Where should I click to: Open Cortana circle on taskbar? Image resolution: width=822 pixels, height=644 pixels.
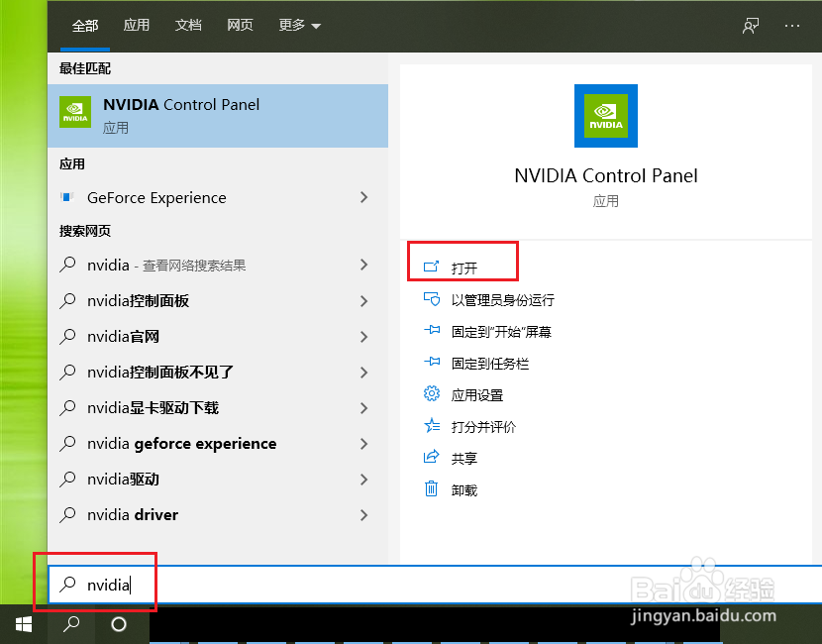pos(119,624)
